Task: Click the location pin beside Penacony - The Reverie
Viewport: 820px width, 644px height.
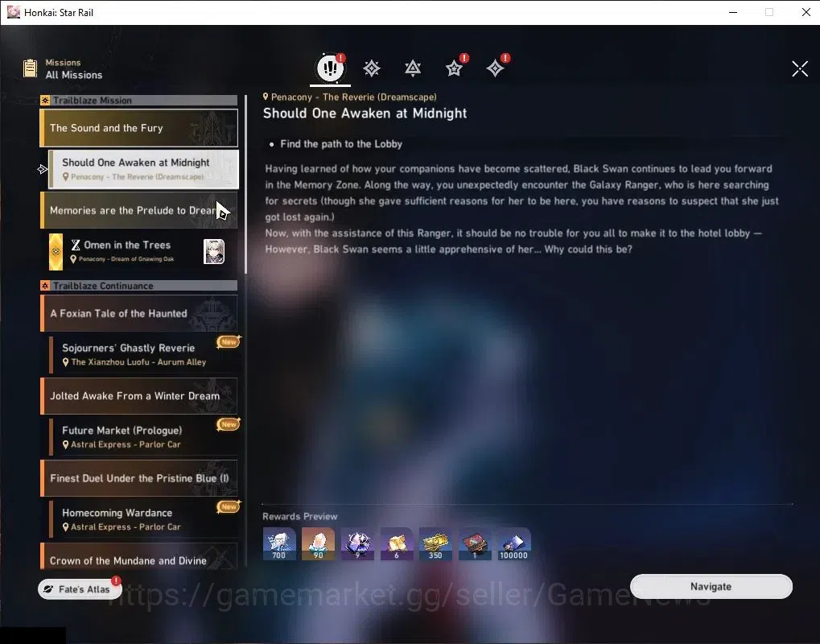Action: [266, 97]
